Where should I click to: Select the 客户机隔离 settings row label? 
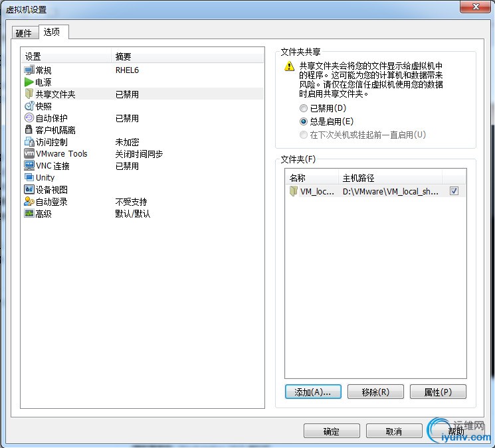pos(55,130)
